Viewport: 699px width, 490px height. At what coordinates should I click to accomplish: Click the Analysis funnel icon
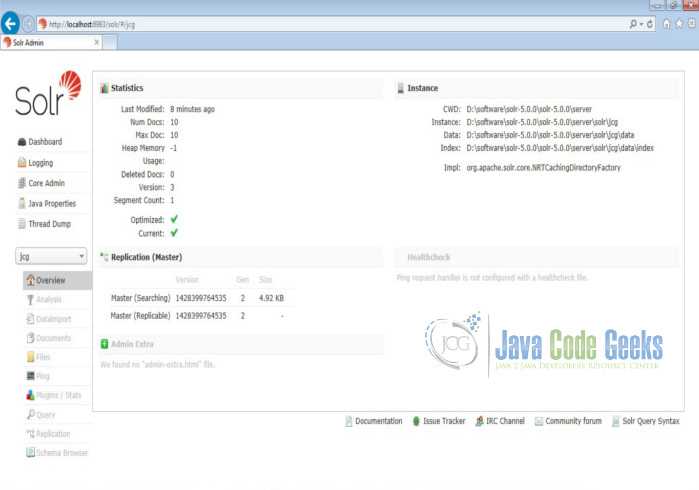tap(30, 300)
